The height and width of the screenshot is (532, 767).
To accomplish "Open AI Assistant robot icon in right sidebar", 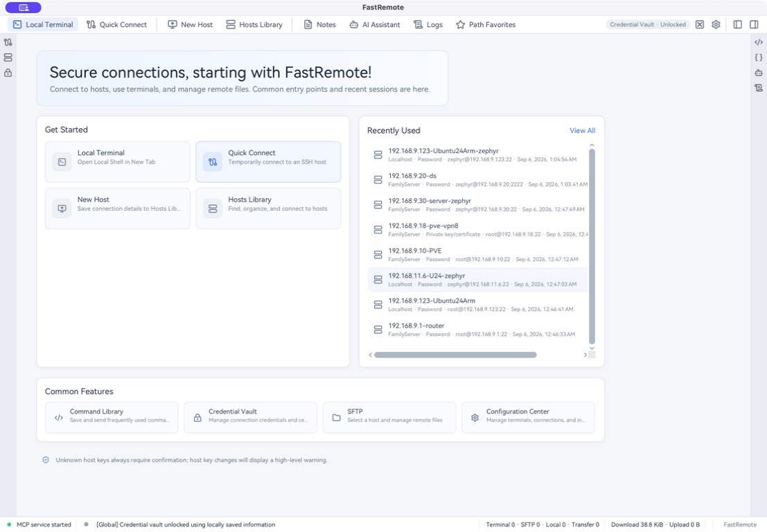I will [x=759, y=73].
